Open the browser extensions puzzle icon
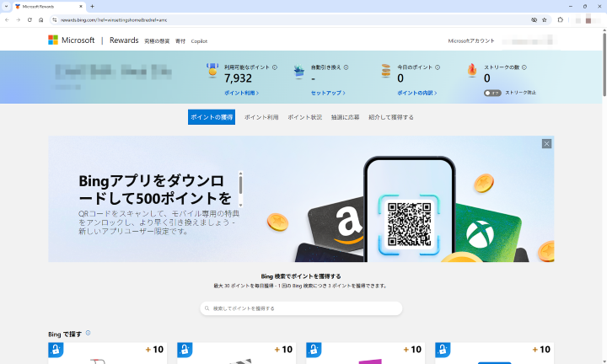The height and width of the screenshot is (364, 607). click(x=560, y=19)
